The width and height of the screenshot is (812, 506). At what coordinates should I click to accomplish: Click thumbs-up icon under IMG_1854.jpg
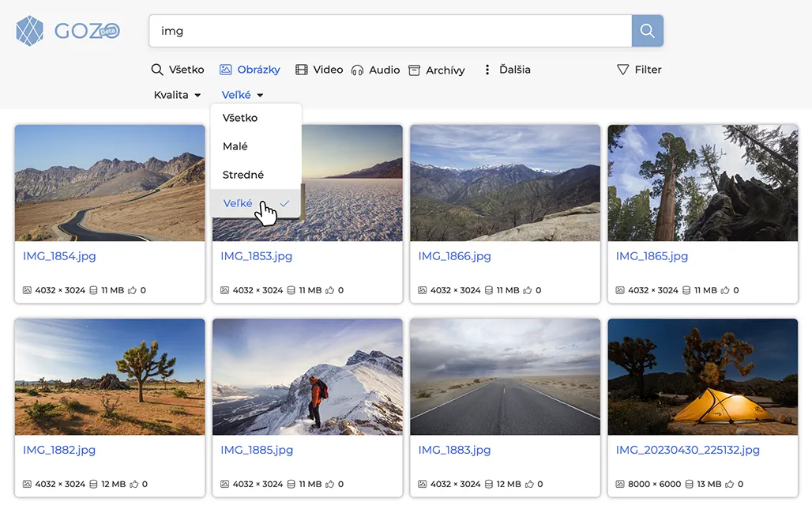pos(132,290)
